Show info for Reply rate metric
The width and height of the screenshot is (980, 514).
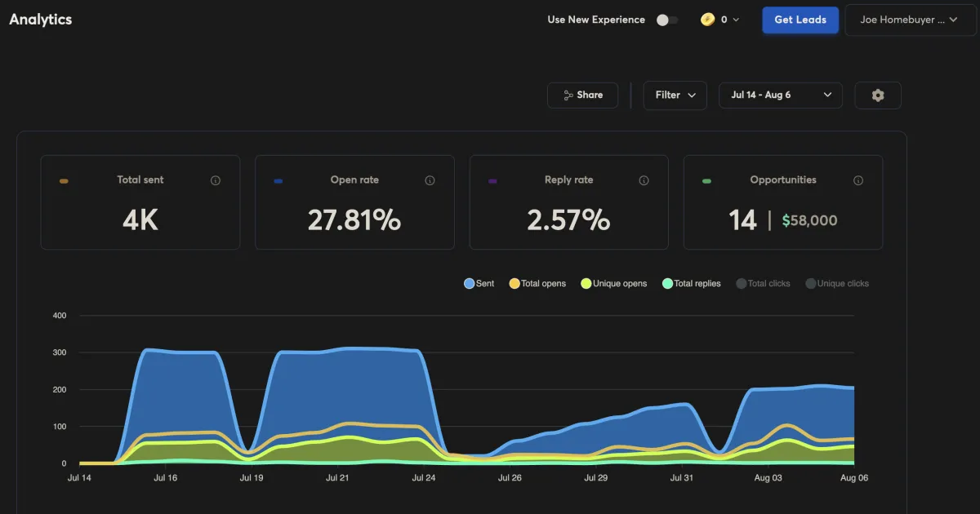[644, 180]
